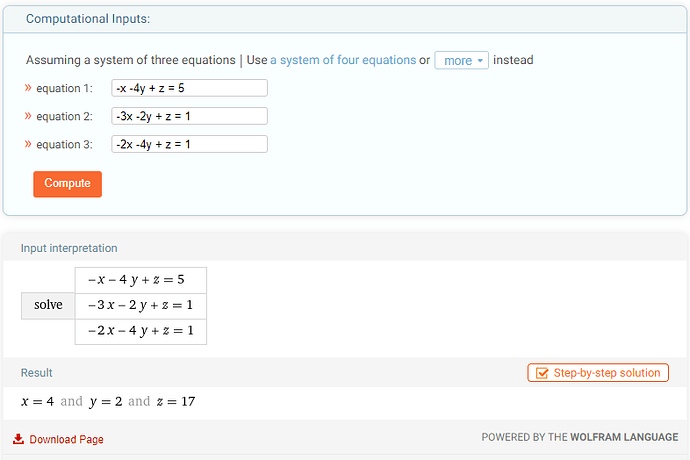Click the Computational Inputs header

[x=88, y=19]
